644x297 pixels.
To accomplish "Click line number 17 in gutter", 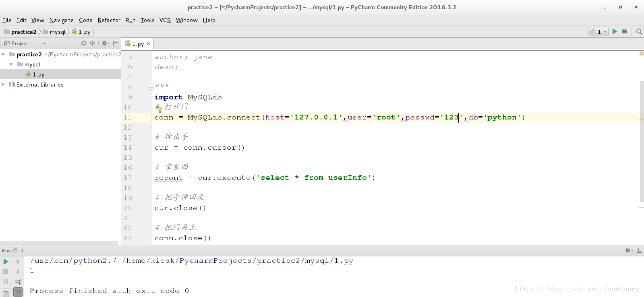I will tap(127, 177).
